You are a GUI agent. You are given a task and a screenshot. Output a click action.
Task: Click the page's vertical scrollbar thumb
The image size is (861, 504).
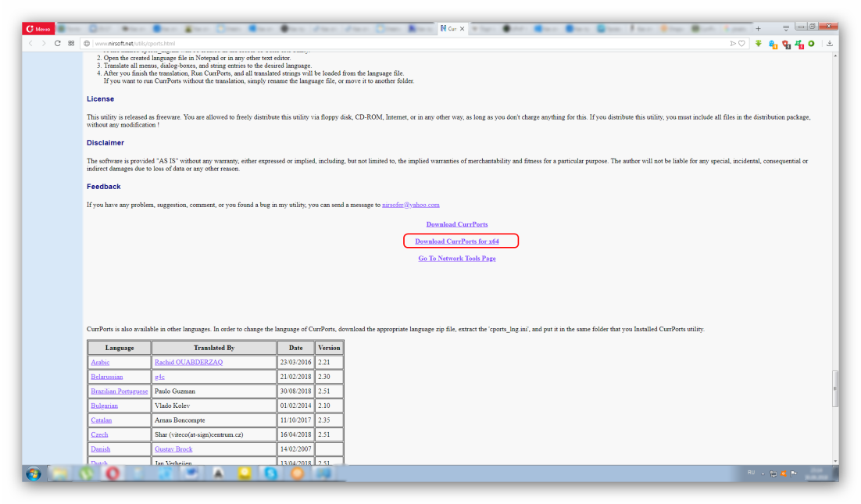tap(835, 388)
